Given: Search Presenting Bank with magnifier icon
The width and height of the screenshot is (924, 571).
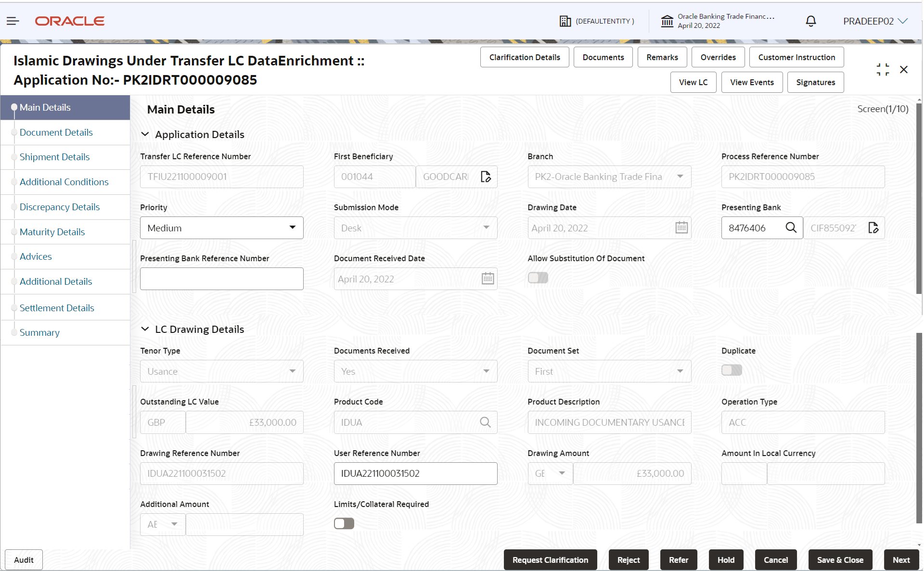Looking at the screenshot, I should pyautogui.click(x=791, y=228).
